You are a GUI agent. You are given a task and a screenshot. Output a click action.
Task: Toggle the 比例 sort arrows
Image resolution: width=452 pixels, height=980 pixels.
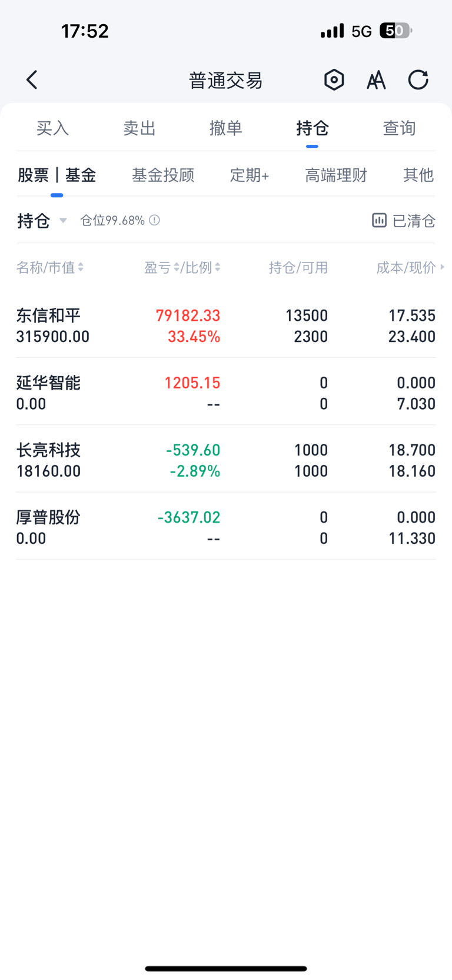click(217, 267)
